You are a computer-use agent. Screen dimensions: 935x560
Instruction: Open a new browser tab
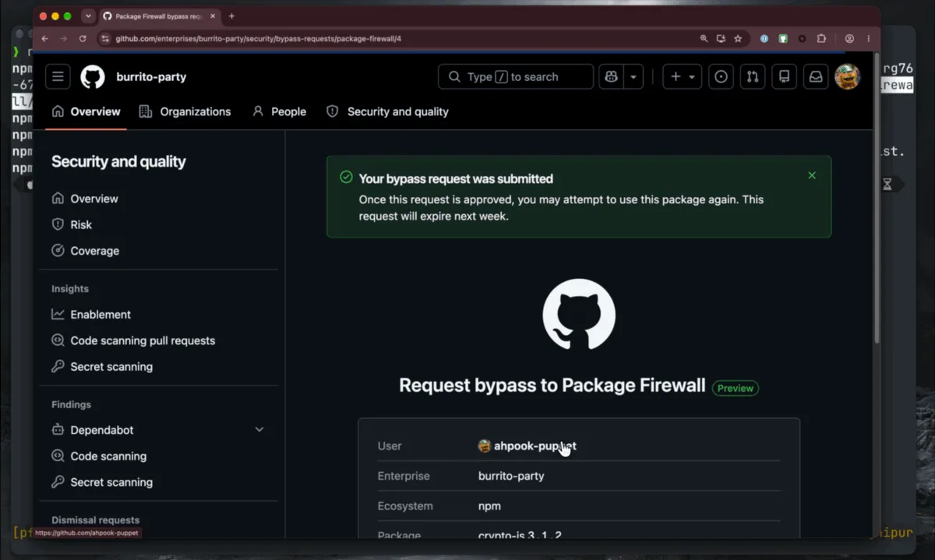click(231, 16)
